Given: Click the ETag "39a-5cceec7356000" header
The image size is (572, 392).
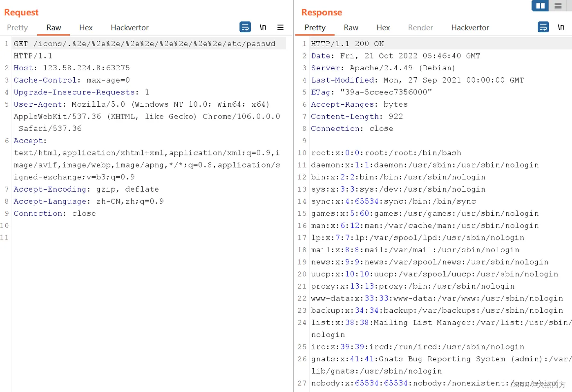Looking at the screenshot, I should 371,92.
